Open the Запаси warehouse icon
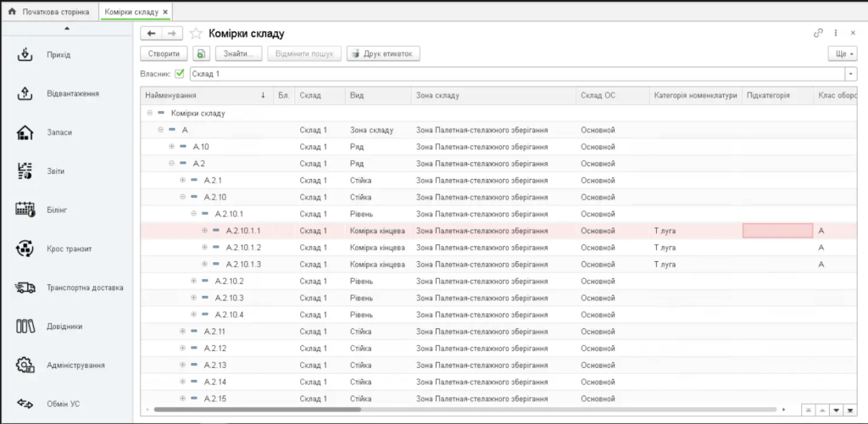The height and width of the screenshot is (424, 868). [x=25, y=132]
